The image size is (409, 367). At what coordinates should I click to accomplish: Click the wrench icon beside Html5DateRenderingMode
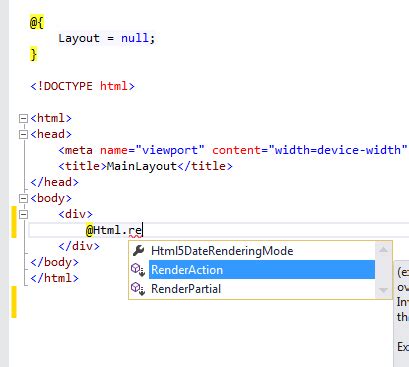138,250
